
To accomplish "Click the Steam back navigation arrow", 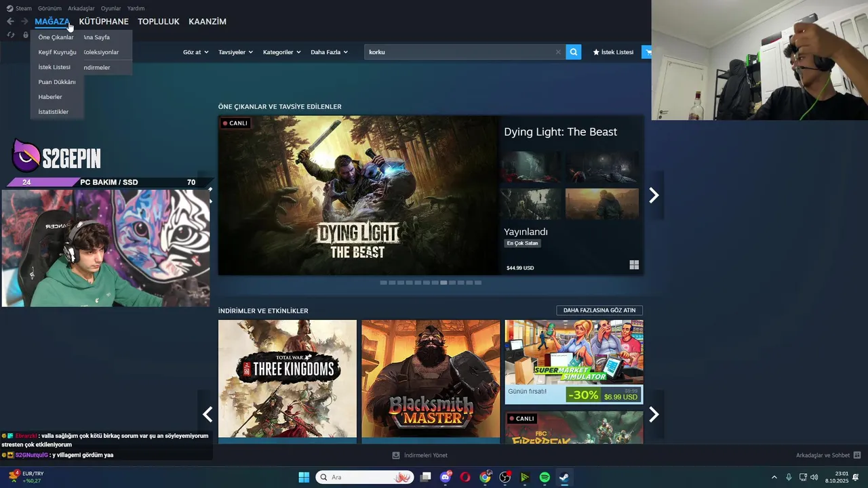I will 10,22.
